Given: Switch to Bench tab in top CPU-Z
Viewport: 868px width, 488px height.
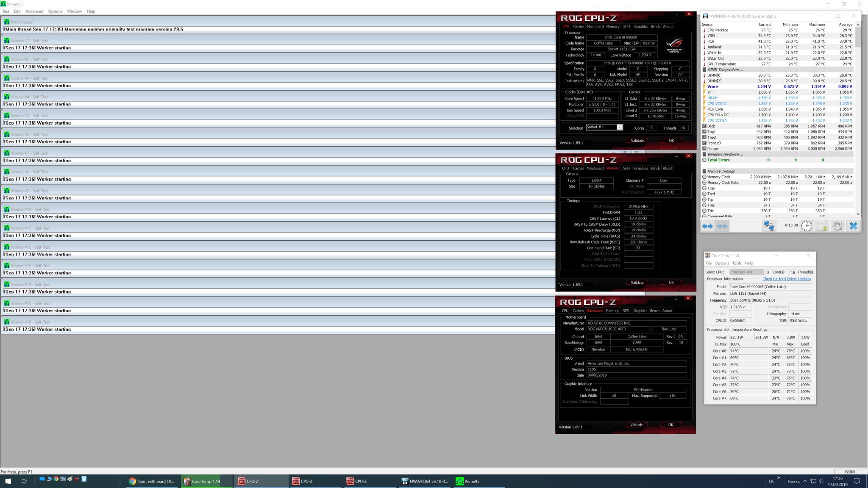Looking at the screenshot, I should tap(655, 26).
